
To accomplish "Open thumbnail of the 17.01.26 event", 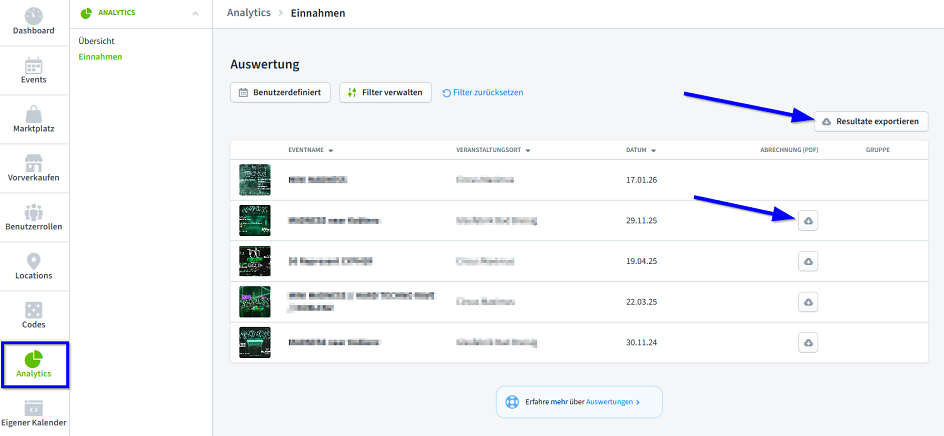I will (255, 180).
